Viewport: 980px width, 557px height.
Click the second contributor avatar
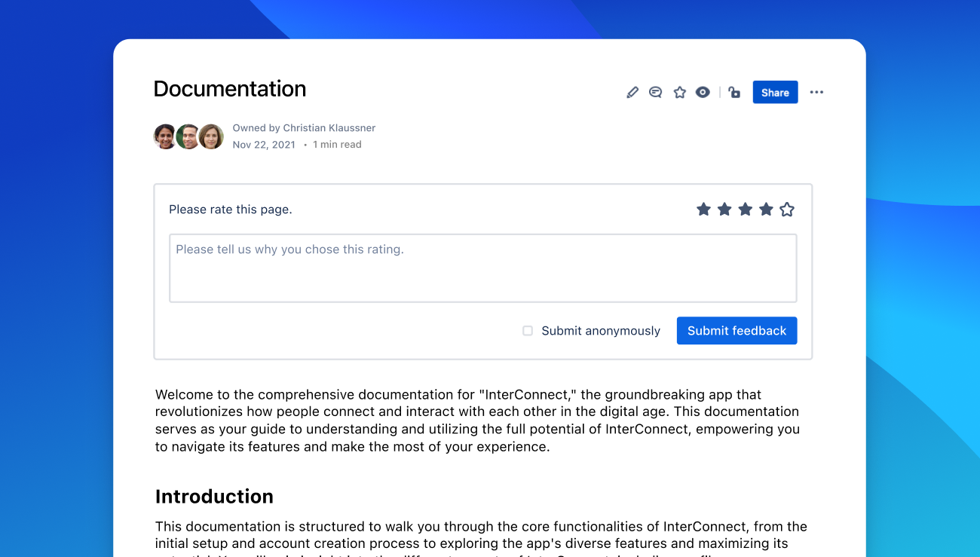tap(188, 136)
